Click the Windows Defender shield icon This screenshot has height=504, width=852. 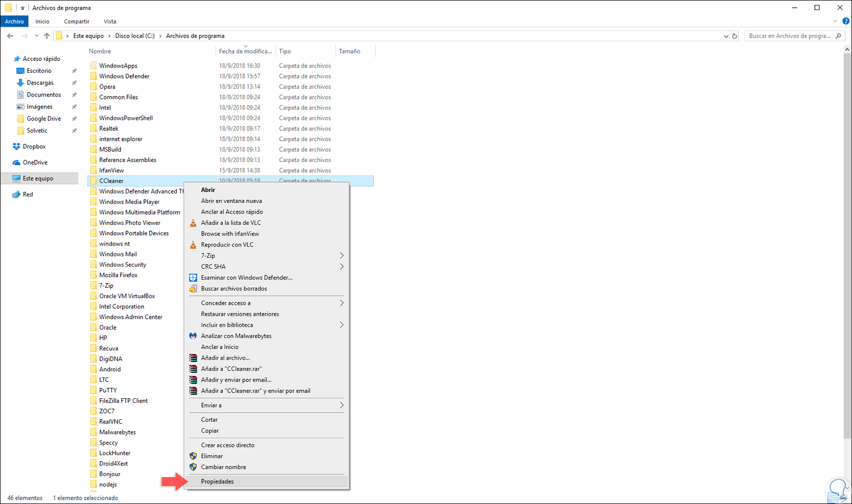tap(193, 278)
